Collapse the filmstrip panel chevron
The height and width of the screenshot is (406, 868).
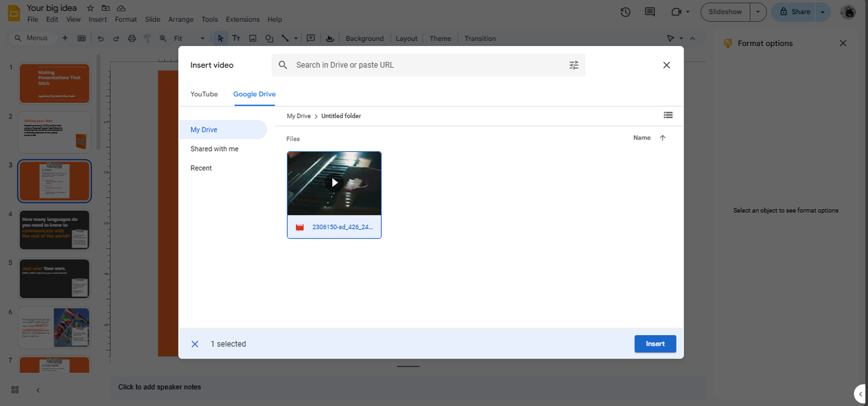38,390
